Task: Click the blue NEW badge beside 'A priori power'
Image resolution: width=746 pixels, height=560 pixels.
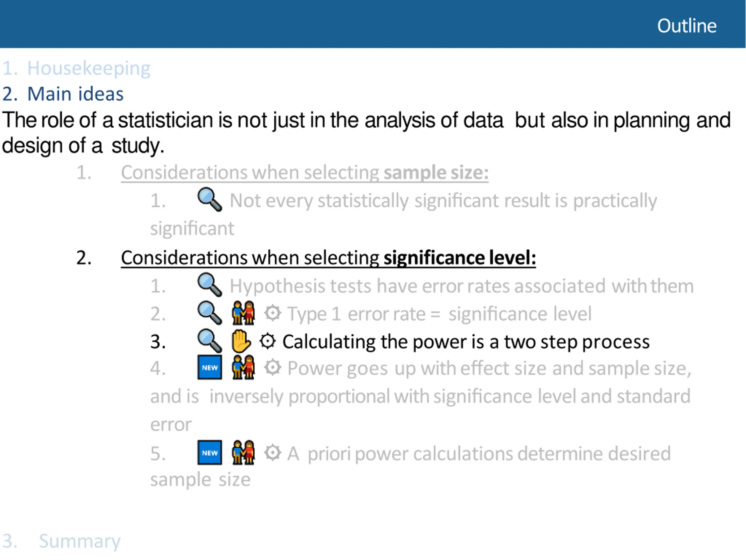Action: 210,453
